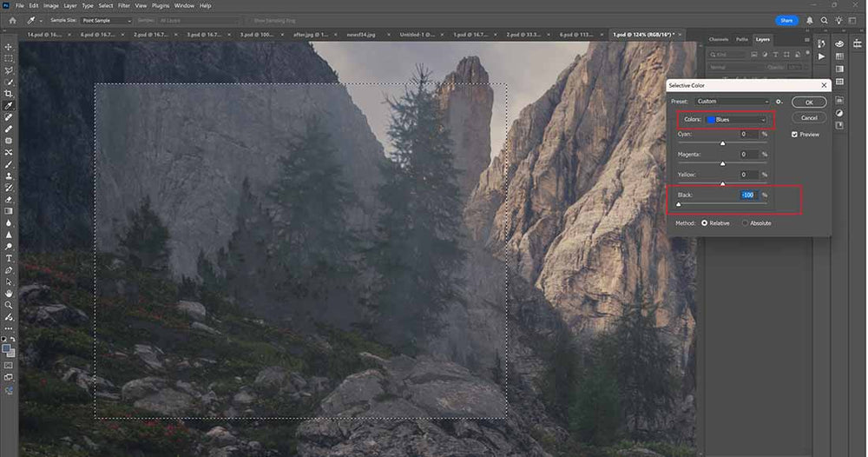The image size is (868, 457).
Task: Select the Clone Stamp tool
Action: point(9,176)
